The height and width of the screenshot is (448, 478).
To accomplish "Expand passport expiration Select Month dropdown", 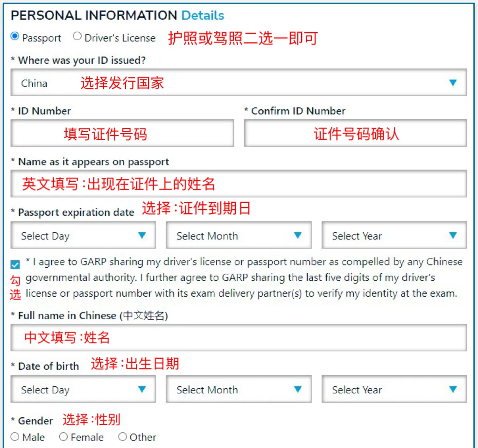I will [x=239, y=235].
